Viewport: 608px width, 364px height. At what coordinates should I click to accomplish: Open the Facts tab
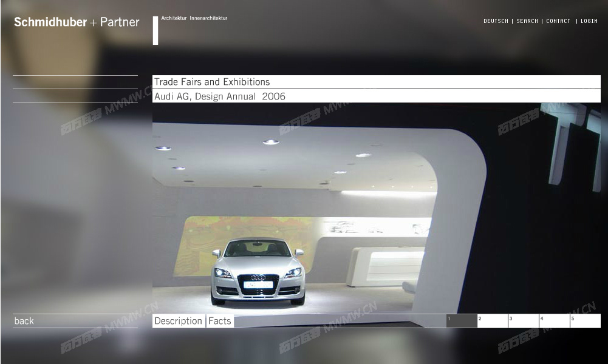[x=220, y=321]
